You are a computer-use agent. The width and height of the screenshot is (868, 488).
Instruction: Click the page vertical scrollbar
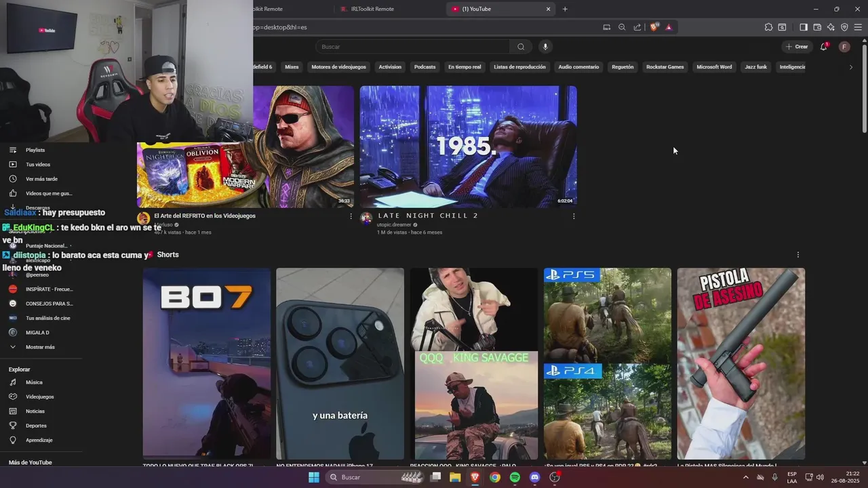click(864, 88)
